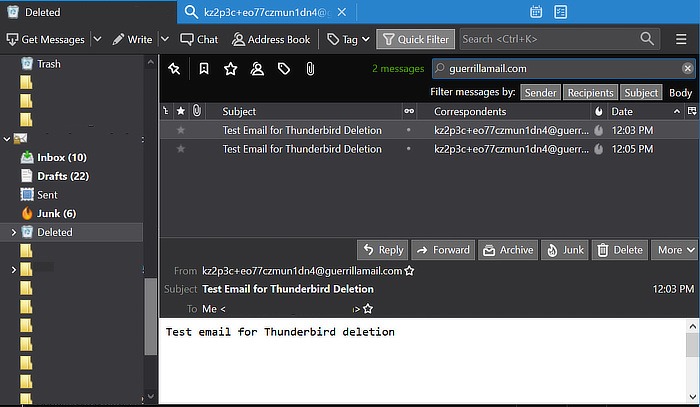Open the Tasks tab icon
700x407 pixels.
coord(560,12)
